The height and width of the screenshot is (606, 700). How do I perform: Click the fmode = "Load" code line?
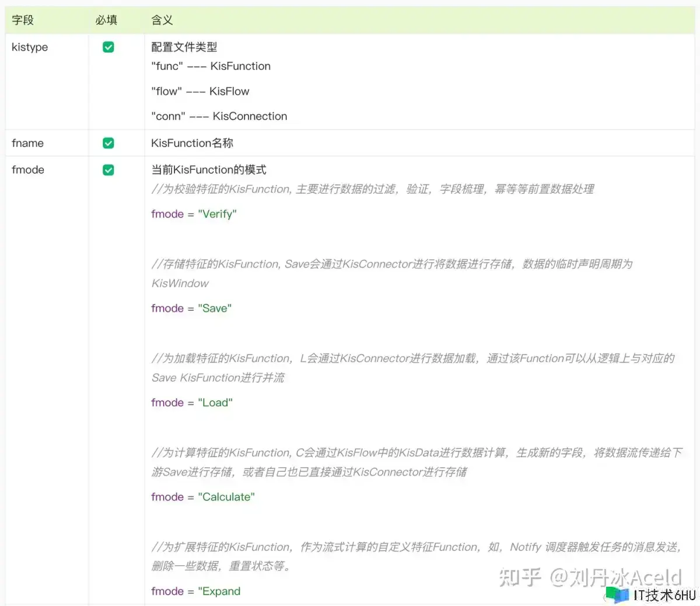pos(191,402)
